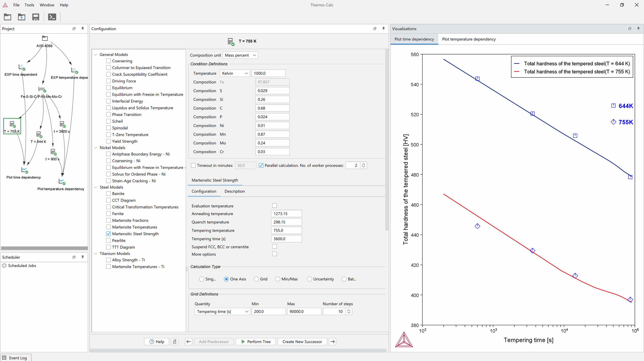Select the Grid calculation type

(x=256, y=279)
